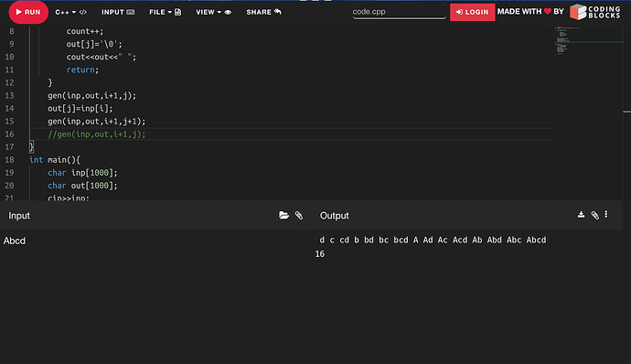631x364 pixels.
Task: Click the line 'int main(){'
Action: pos(55,160)
